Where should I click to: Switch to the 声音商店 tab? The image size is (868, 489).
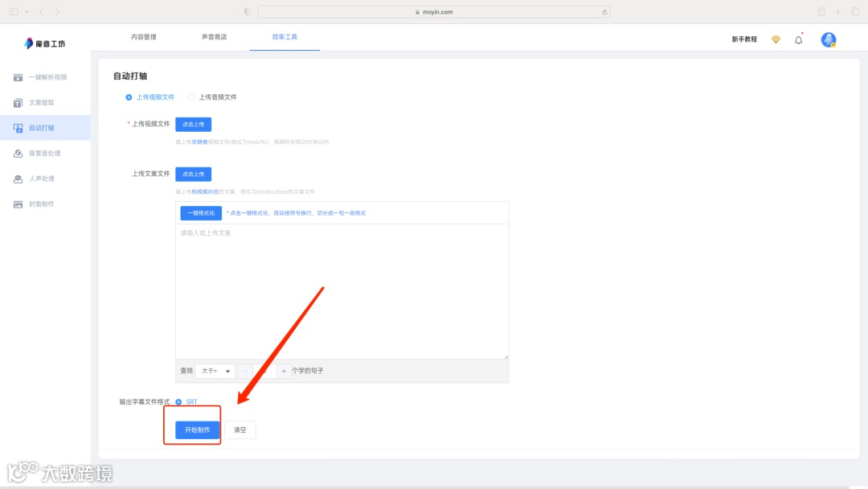point(215,37)
